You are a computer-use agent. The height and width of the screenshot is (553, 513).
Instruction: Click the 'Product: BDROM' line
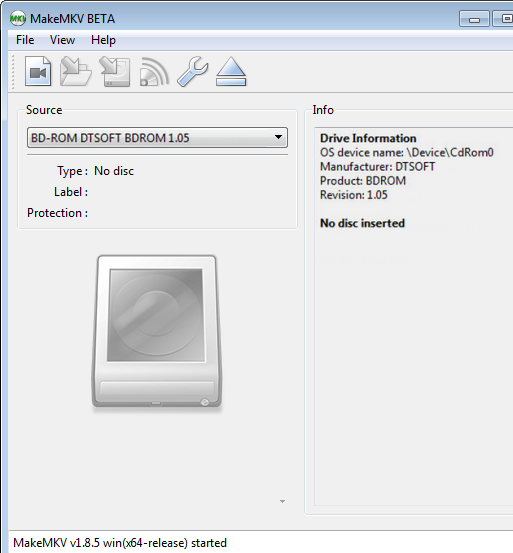363,181
